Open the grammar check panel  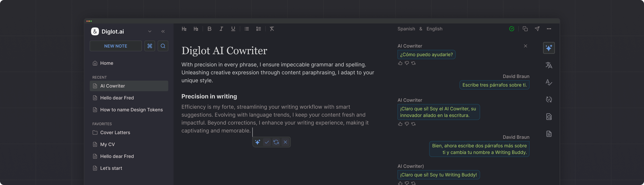click(549, 82)
